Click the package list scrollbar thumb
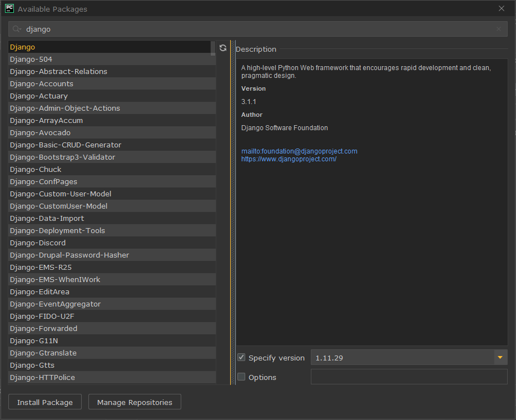Screen dimensions: 516x420 click(213, 48)
